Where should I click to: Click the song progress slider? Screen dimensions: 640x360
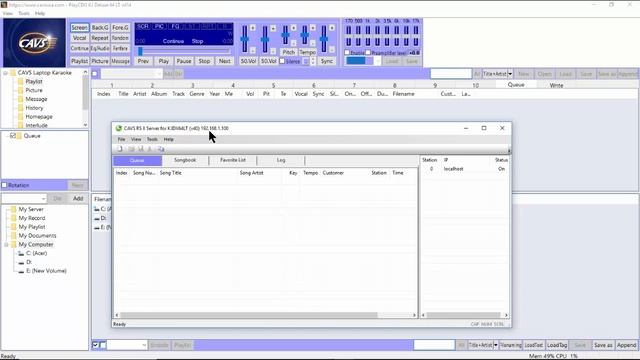184,51
